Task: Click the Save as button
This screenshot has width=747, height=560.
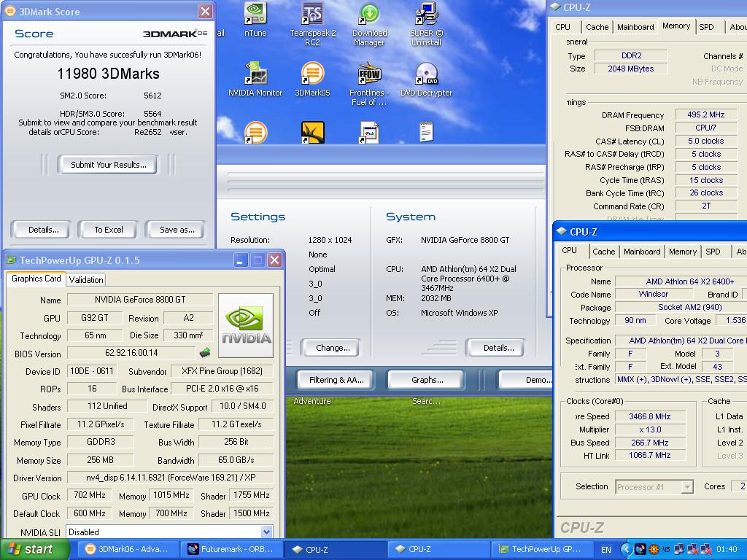Action: tap(177, 230)
